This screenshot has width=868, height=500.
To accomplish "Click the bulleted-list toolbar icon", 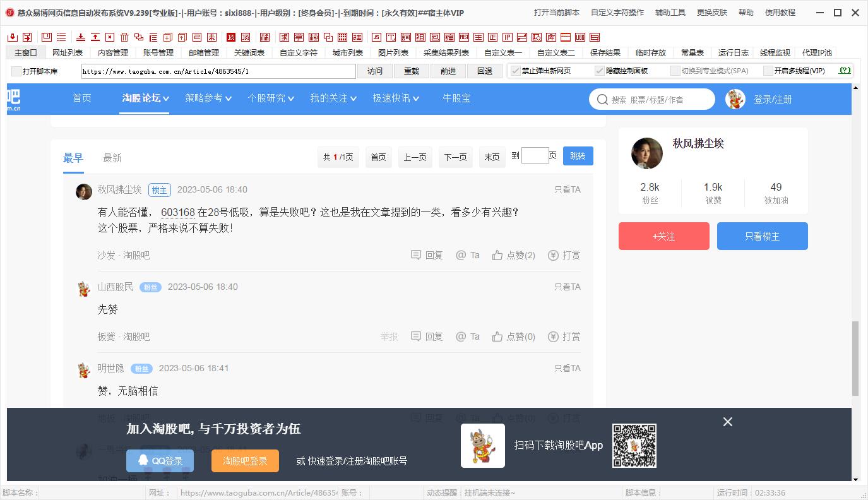I will tap(61, 37).
